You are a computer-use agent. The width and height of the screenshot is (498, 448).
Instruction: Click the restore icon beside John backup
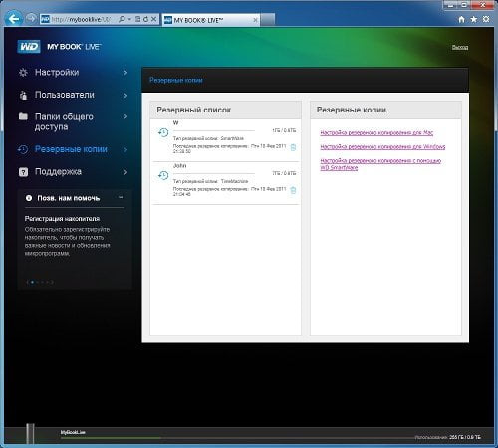[x=163, y=175]
